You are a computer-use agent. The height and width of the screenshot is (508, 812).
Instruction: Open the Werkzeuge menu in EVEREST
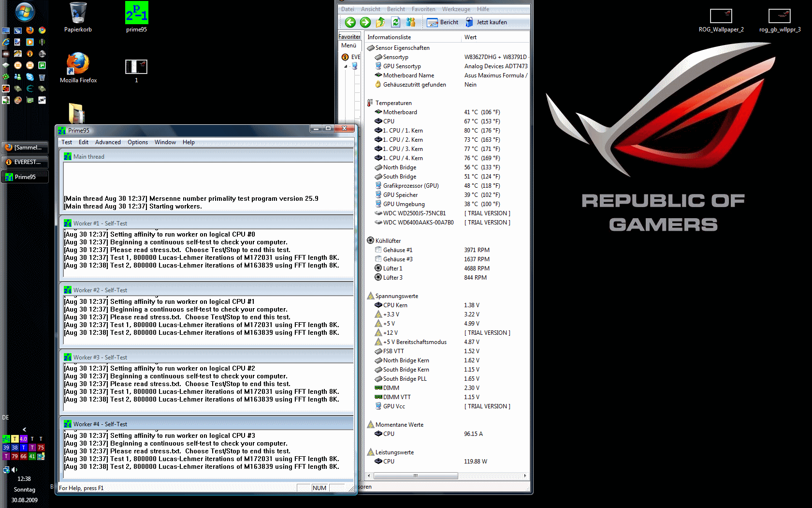(456, 9)
